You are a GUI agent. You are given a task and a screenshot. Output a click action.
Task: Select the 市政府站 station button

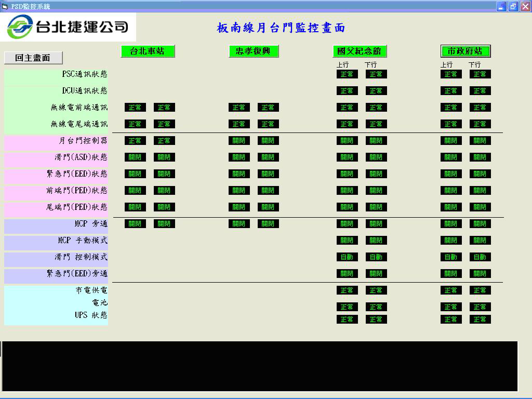[465, 51]
